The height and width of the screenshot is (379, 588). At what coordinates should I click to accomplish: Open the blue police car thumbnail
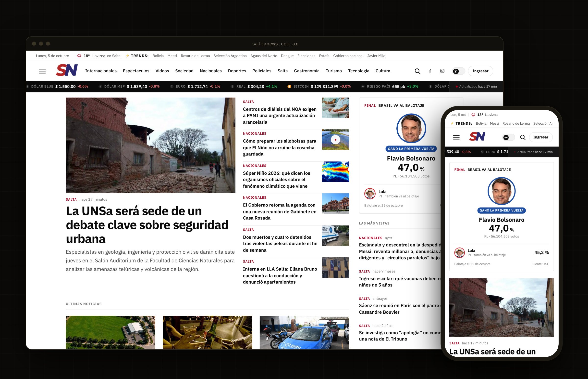coord(304,332)
